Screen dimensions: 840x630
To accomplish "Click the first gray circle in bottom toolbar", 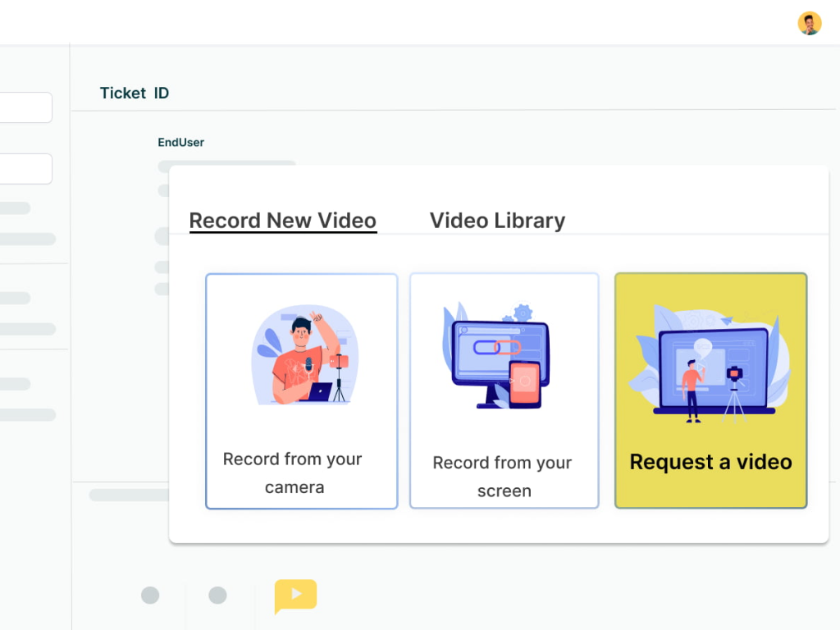I will [x=150, y=596].
